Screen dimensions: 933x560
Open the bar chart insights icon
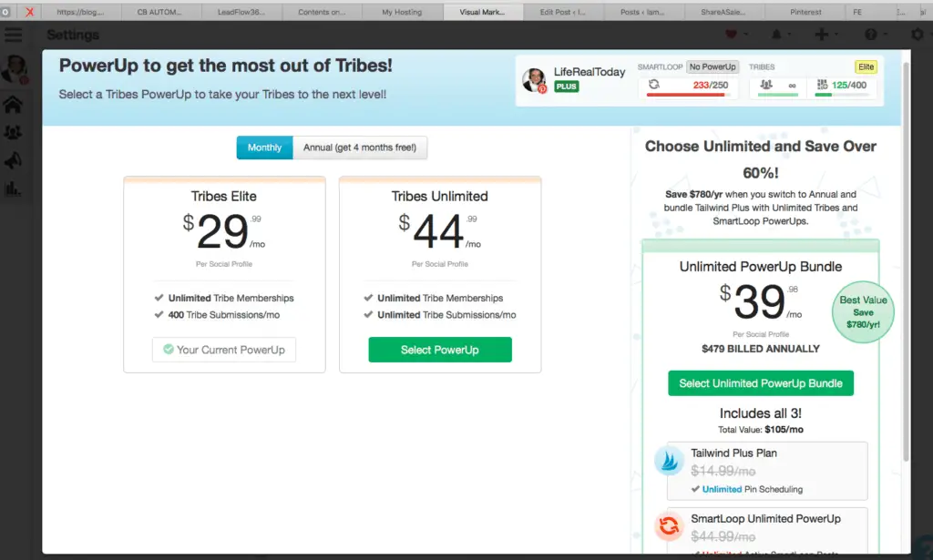pyautogui.click(x=13, y=189)
